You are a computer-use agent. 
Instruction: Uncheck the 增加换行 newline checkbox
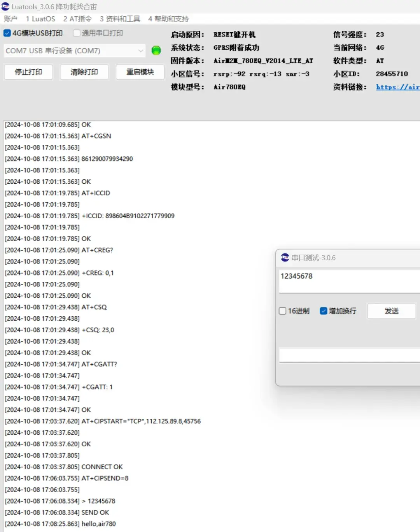pos(323,311)
